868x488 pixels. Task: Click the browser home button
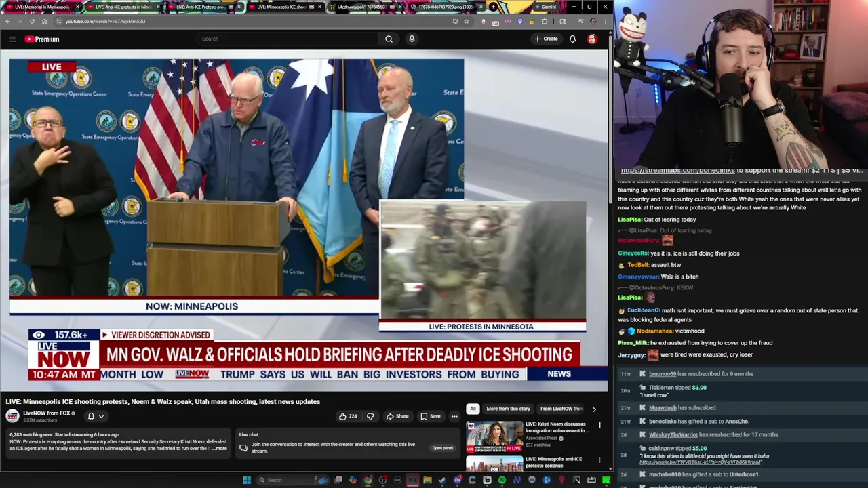click(44, 21)
